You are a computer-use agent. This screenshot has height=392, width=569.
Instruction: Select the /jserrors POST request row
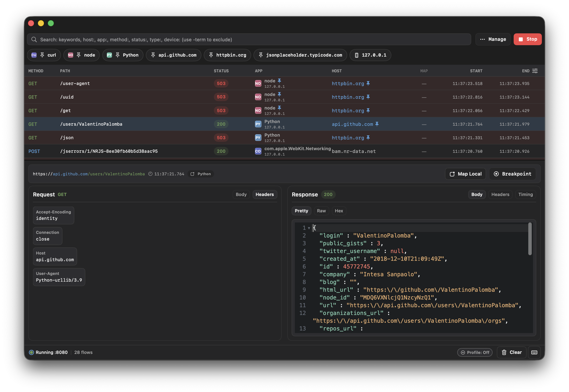(284, 151)
